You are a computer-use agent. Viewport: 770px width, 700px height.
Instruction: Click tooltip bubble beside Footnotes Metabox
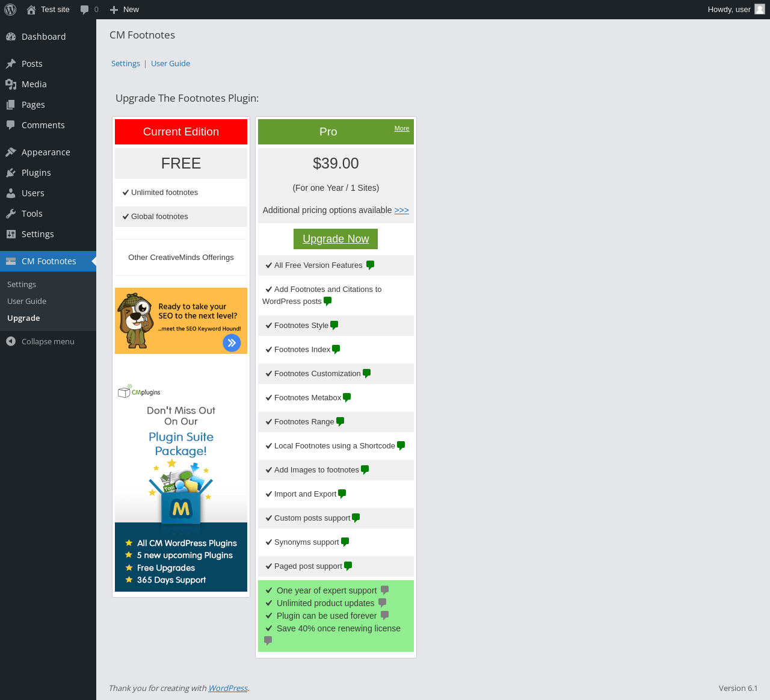[347, 398]
